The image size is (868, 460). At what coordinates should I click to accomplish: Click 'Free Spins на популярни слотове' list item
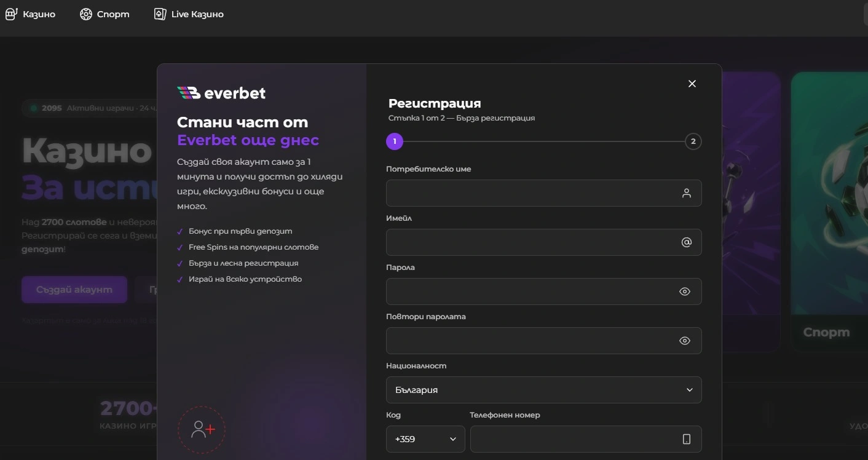(x=248, y=247)
